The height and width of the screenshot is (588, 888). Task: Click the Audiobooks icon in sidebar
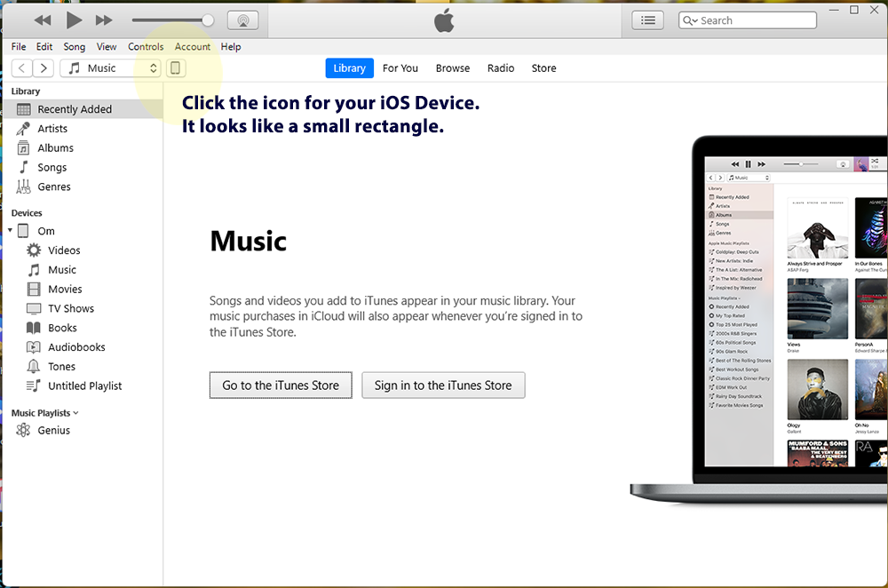[x=34, y=346]
